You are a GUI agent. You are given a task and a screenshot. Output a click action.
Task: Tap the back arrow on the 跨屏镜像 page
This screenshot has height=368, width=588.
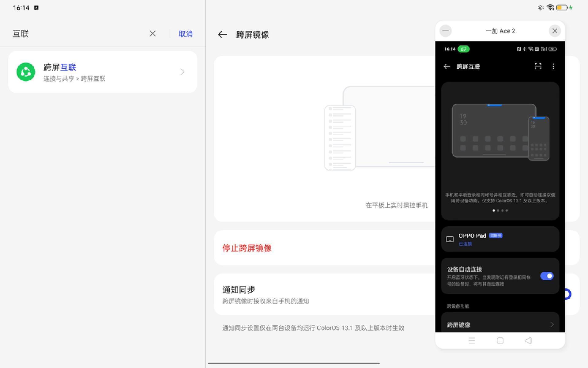(222, 35)
